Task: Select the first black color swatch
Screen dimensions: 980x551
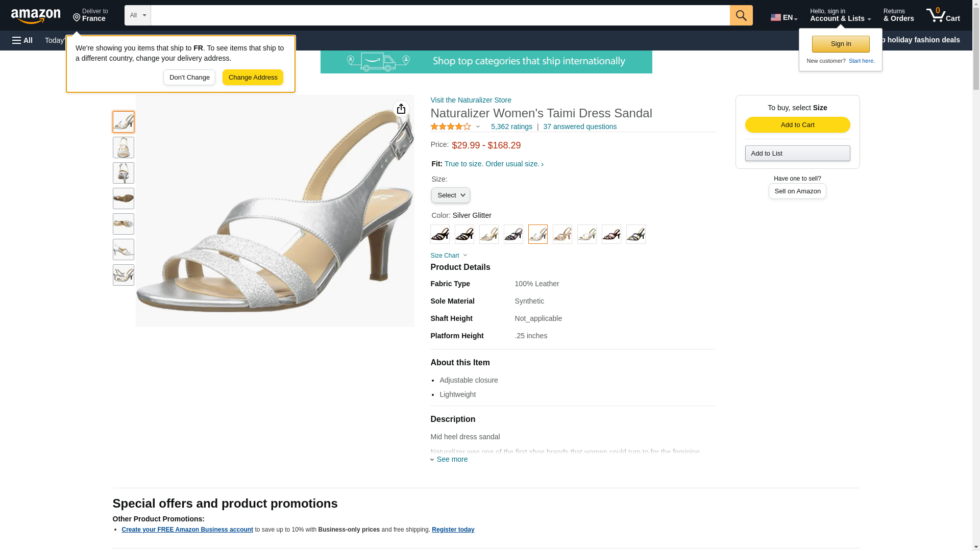Action: (x=439, y=234)
